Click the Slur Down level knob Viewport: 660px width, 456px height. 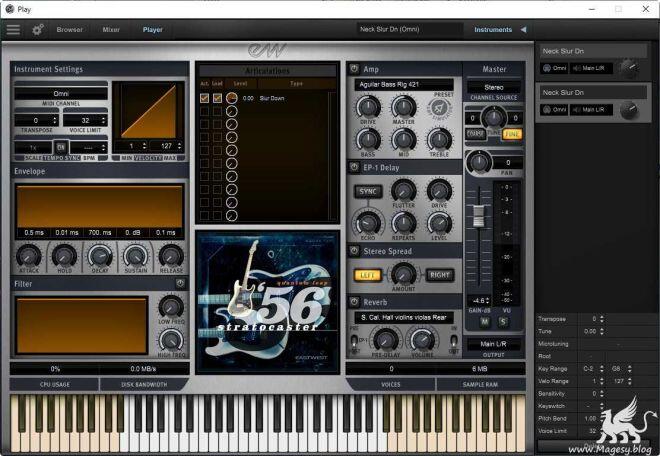tap(232, 98)
